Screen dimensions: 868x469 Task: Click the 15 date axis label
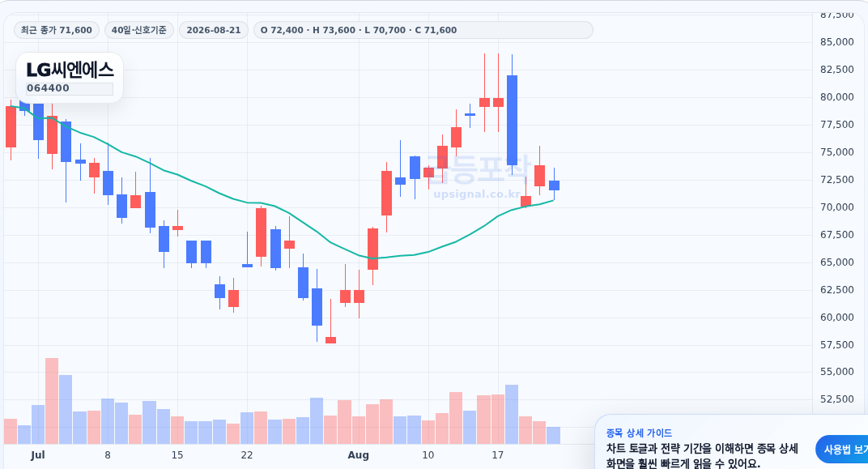[x=177, y=455]
